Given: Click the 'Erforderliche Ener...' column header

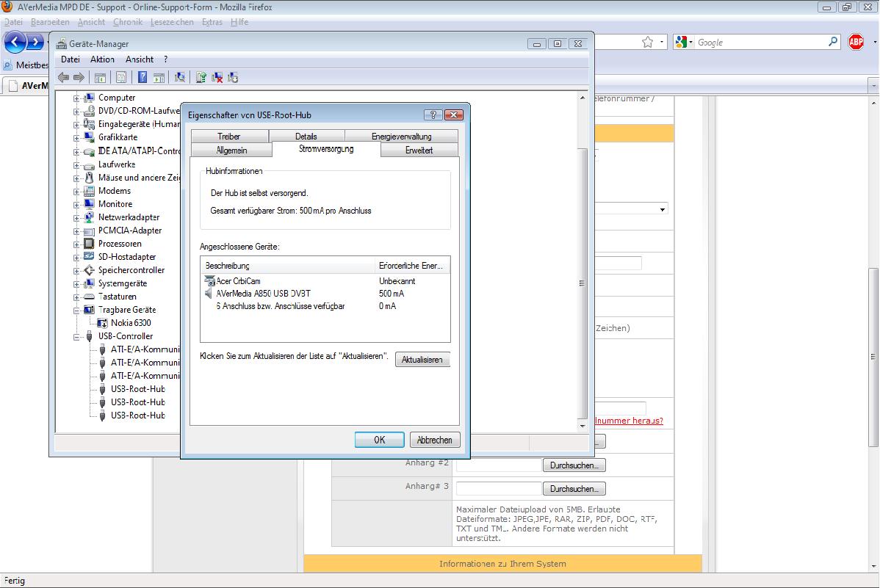Looking at the screenshot, I should tap(412, 266).
